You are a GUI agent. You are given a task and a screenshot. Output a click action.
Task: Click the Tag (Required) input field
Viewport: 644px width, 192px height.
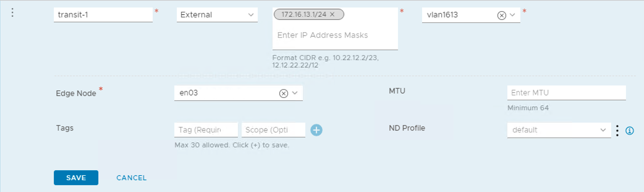click(206, 130)
